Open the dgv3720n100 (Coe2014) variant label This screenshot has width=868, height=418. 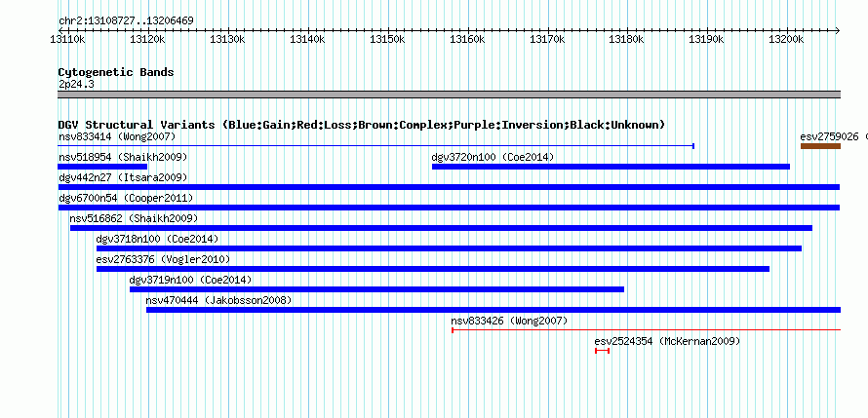click(x=493, y=157)
